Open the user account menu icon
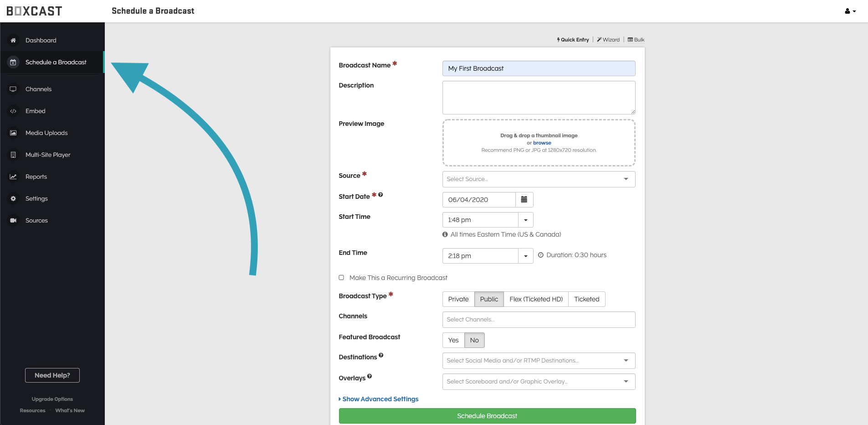Viewport: 868px width, 425px height. [x=850, y=11]
